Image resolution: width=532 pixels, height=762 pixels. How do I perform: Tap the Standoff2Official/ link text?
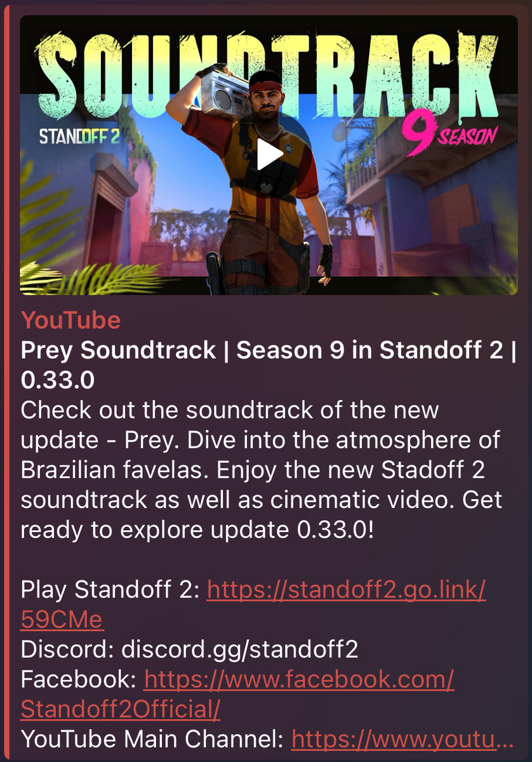point(121,710)
